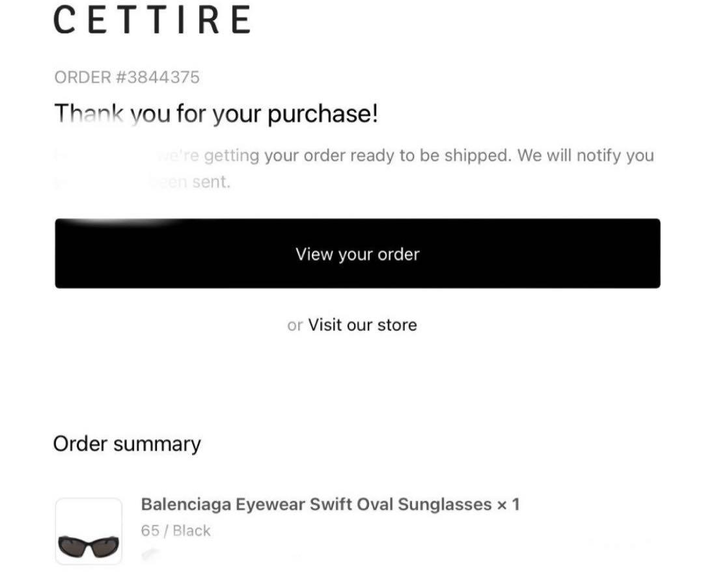Follow the Visit our store link
This screenshot has height=588, width=703.
pos(363,325)
